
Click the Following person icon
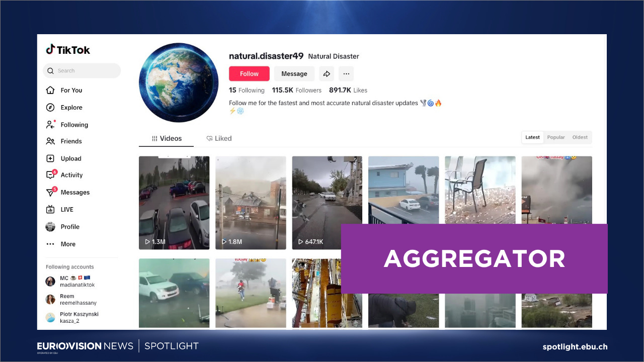50,124
